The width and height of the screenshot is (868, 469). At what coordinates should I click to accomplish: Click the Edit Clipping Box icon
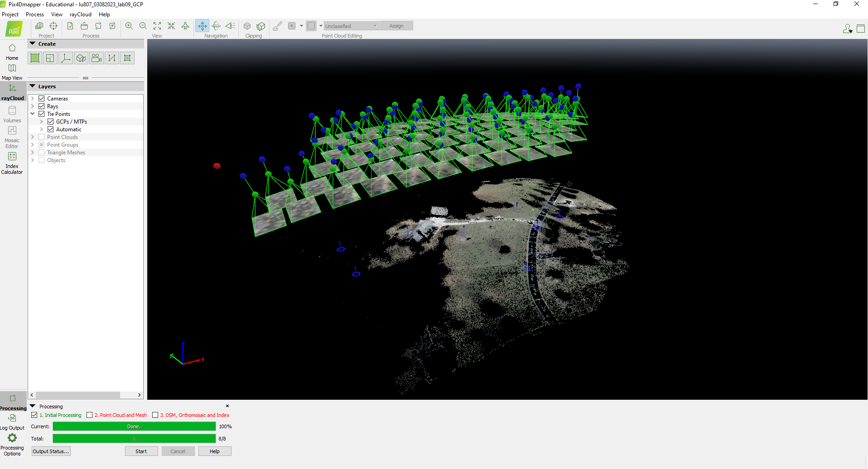coord(261,26)
